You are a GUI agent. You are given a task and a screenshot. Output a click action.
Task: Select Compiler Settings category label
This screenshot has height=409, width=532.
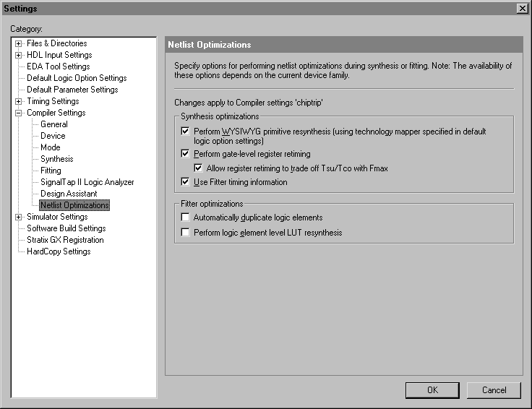[x=56, y=113]
